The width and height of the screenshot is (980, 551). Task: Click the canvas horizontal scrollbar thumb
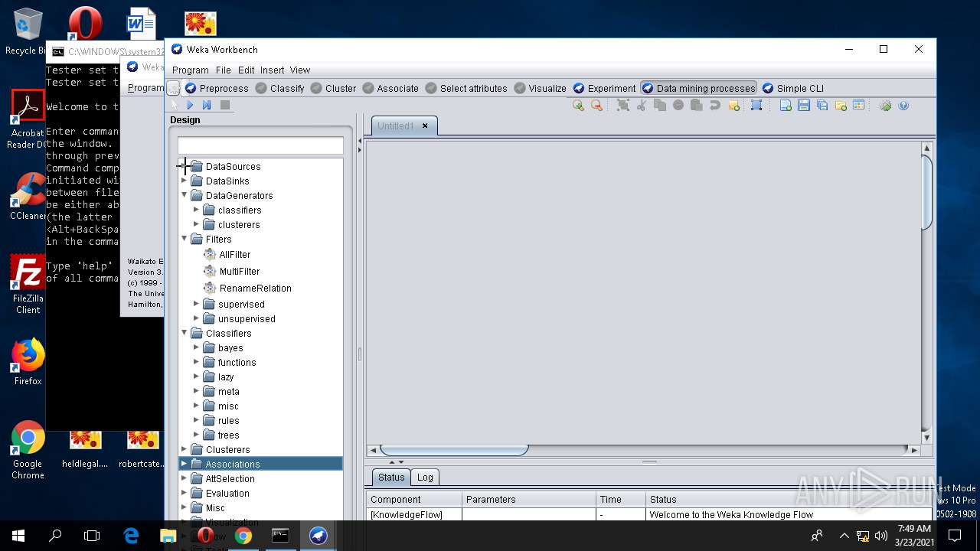(454, 450)
